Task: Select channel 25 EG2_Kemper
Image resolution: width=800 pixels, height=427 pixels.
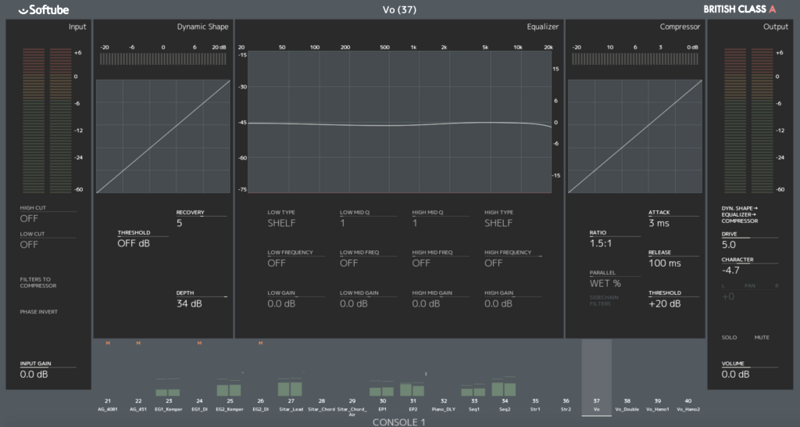Action: click(230, 405)
